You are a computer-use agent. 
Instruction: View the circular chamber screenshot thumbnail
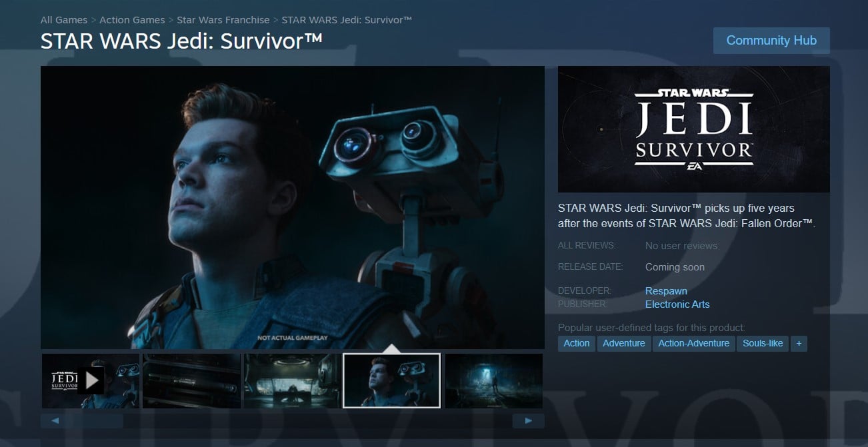292,380
